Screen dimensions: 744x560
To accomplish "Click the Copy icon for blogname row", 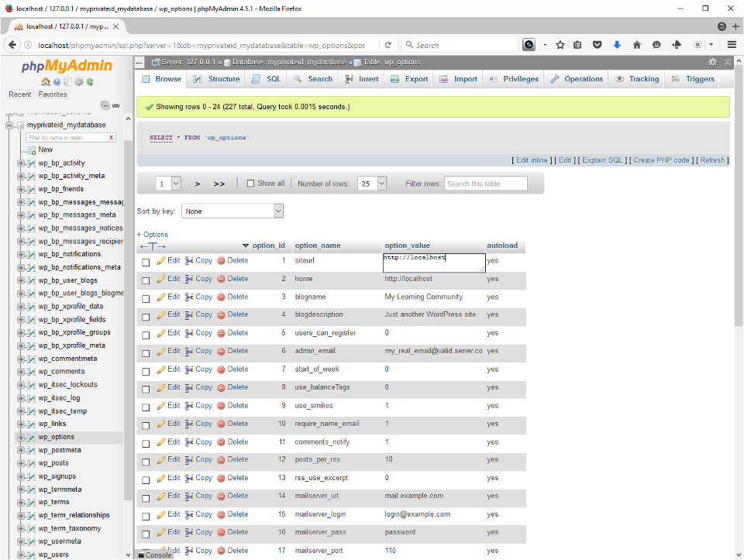I will point(189,297).
